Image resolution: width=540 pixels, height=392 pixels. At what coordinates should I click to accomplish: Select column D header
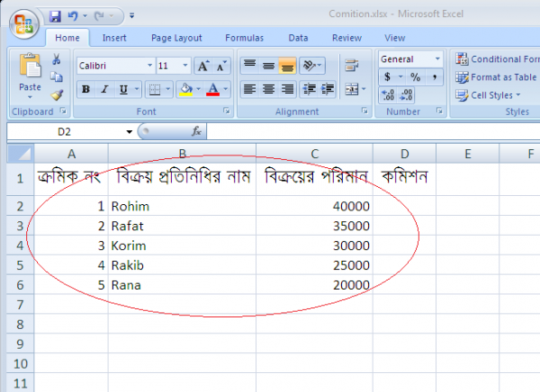coord(405,154)
